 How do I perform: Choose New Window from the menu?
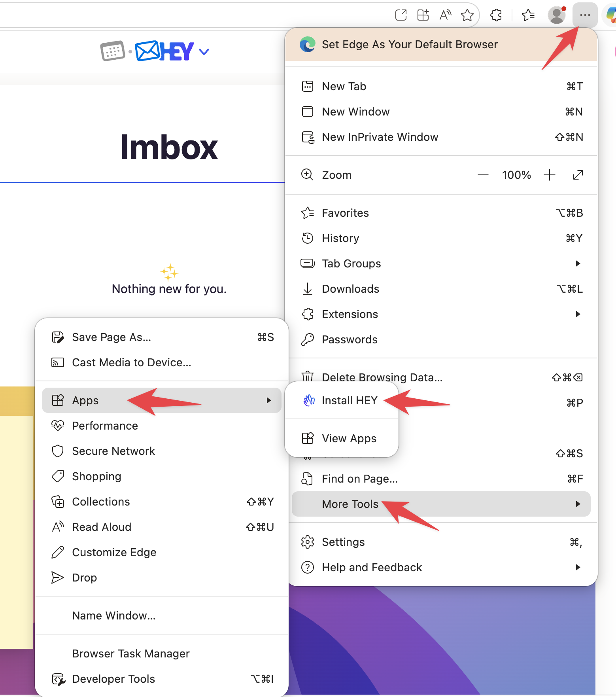click(x=441, y=112)
